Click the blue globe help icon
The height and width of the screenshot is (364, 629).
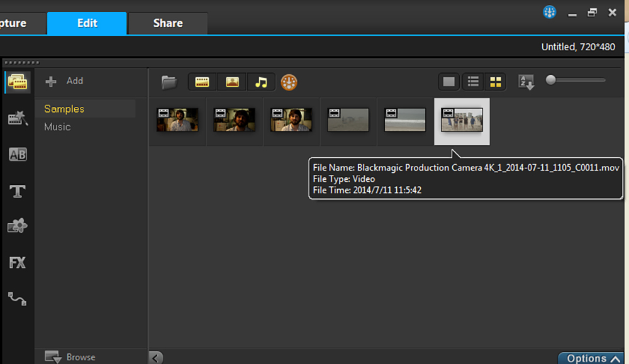pos(550,12)
